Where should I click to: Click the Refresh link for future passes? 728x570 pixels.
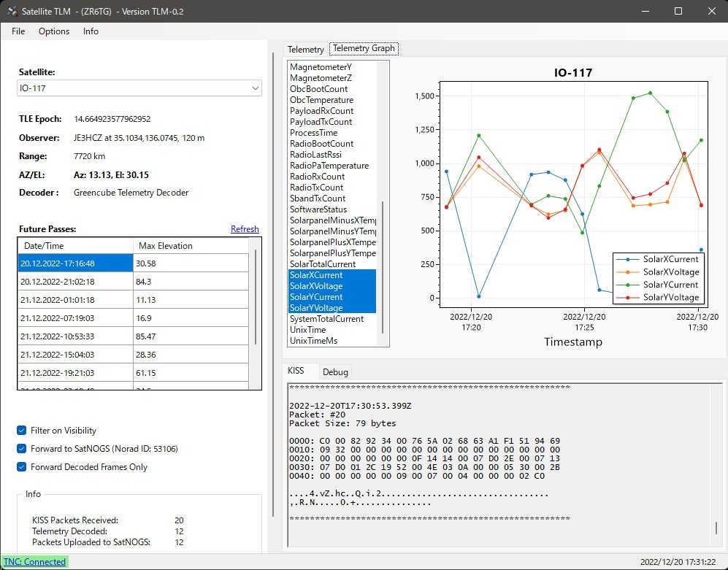[x=245, y=229]
